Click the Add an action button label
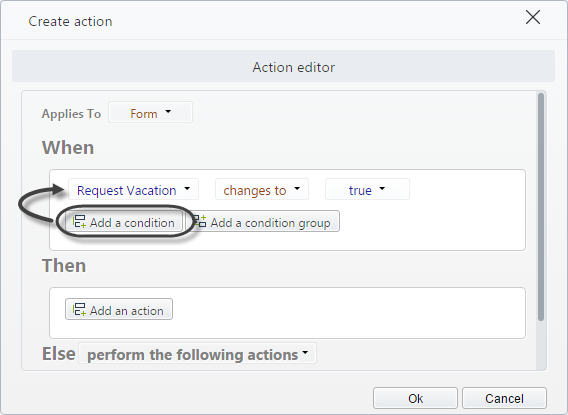Image resolution: width=568 pixels, height=415 pixels. point(126,311)
